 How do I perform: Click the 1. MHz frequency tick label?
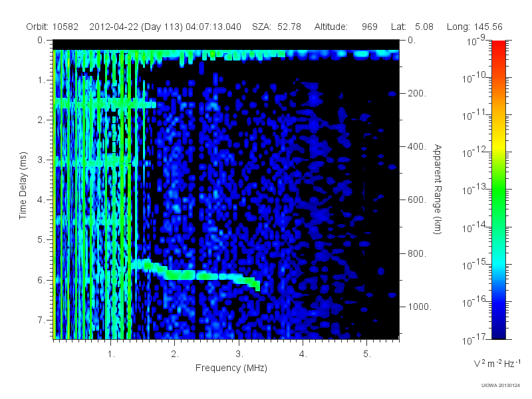click(111, 354)
